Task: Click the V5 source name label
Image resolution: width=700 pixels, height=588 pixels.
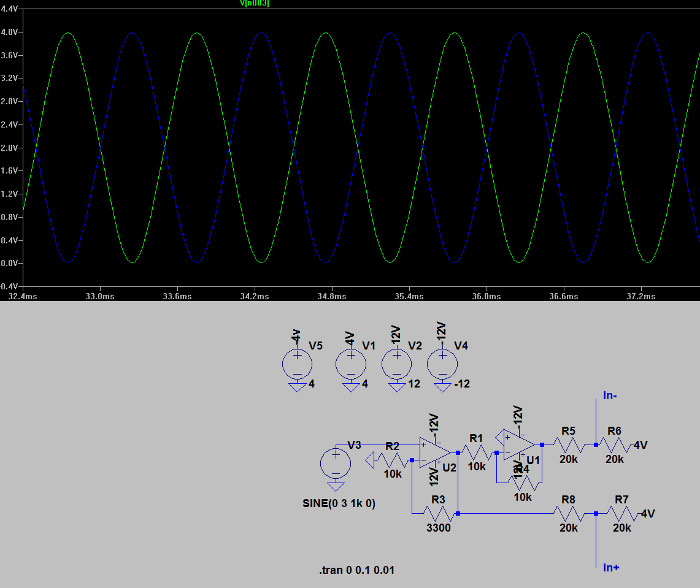Action: pyautogui.click(x=315, y=346)
